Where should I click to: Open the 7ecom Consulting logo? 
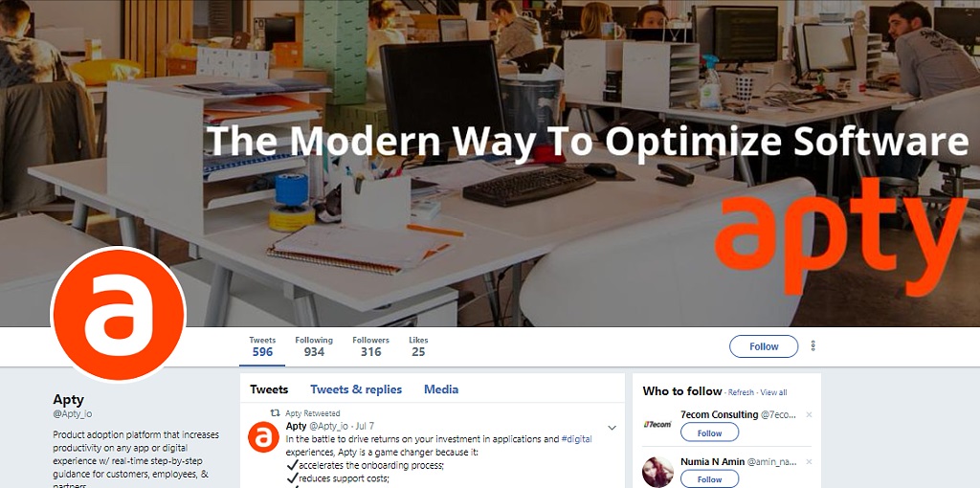657,424
